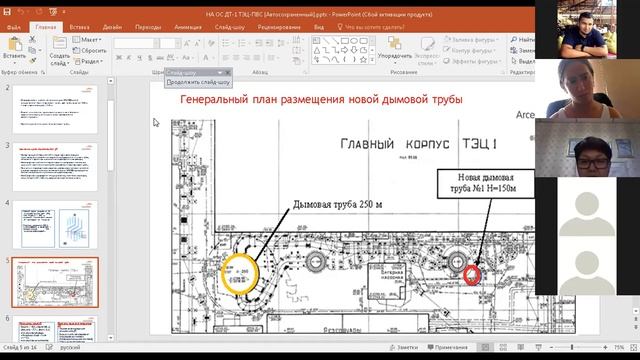Click the Примечания comments button in status bar
This screenshot has width=640, height=360.
pos(447,347)
